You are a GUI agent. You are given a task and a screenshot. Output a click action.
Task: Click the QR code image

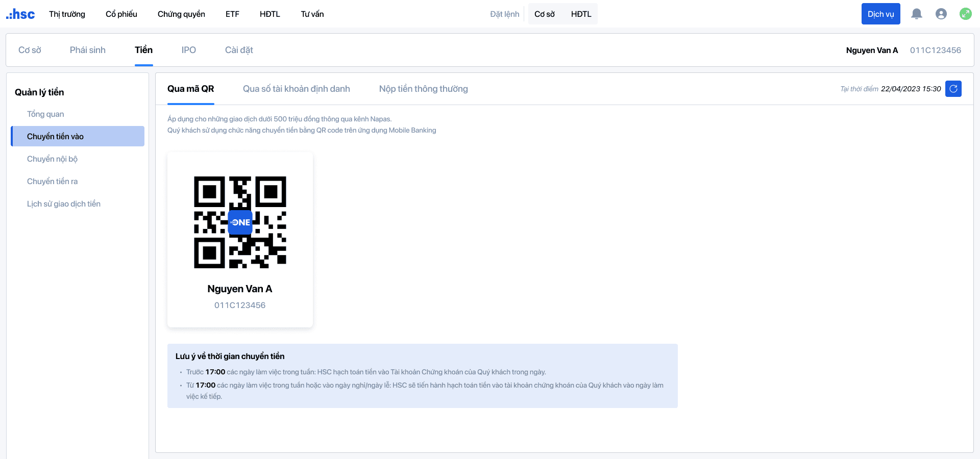[x=240, y=222]
